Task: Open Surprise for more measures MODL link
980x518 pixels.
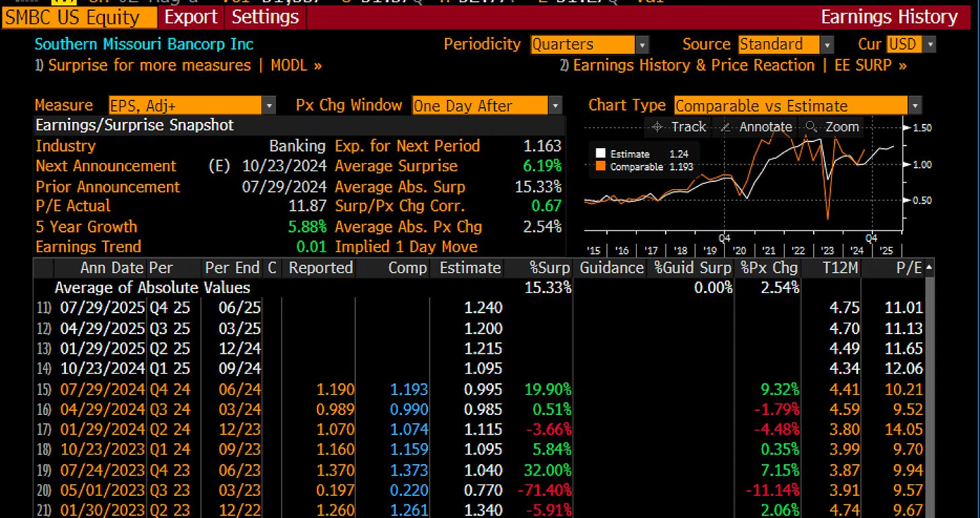Action: 178,66
